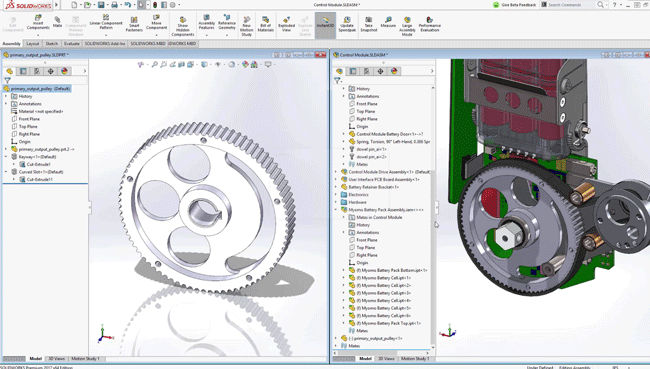Toggle Show Hidden Components
The width and height of the screenshot is (650, 369).
tap(183, 26)
